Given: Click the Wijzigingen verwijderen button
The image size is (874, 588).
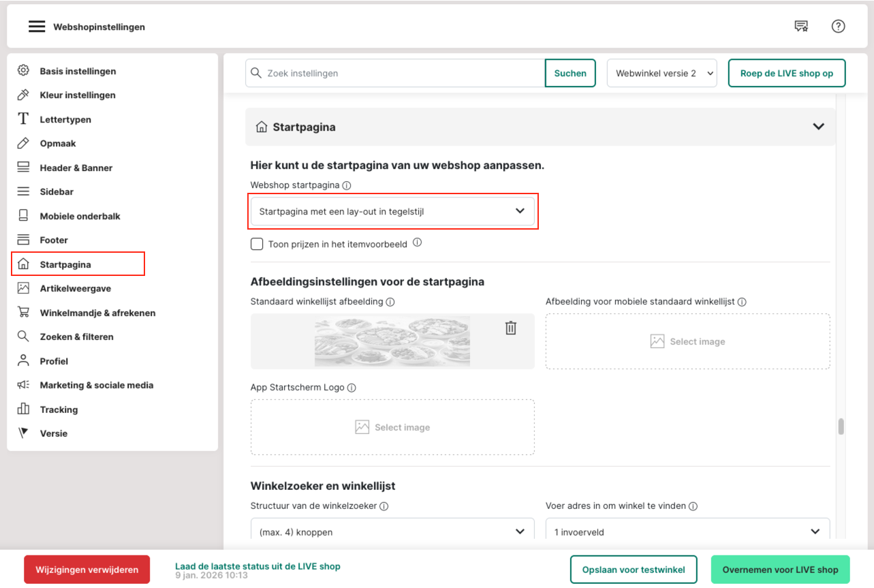Looking at the screenshot, I should (x=87, y=570).
